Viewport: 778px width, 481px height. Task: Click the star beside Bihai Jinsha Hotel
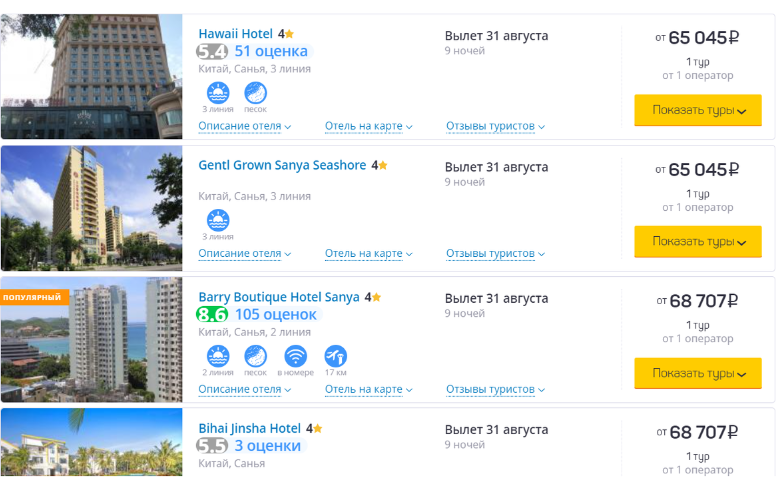click(x=318, y=428)
